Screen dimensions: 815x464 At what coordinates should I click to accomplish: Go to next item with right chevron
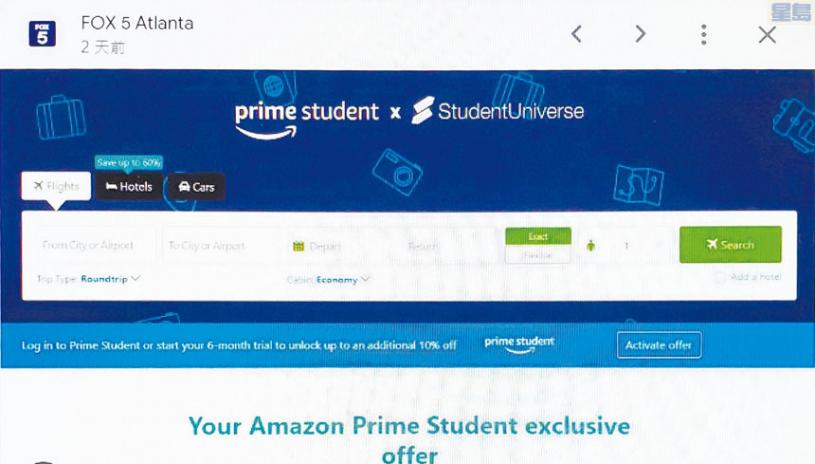click(x=640, y=34)
